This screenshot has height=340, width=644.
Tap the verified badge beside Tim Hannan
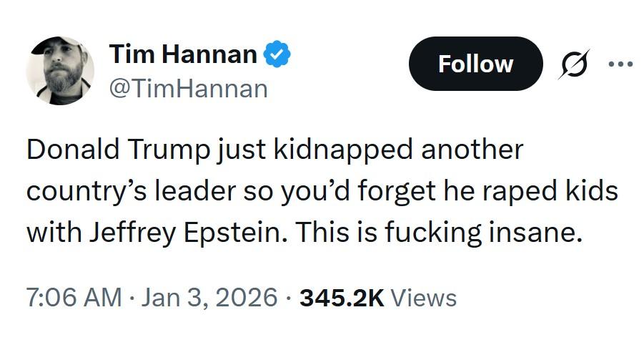coord(277,54)
